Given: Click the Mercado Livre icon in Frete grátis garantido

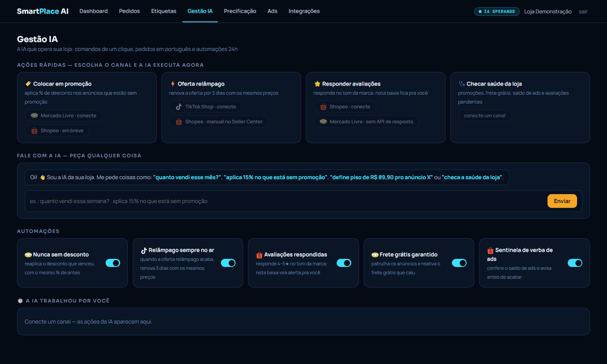Looking at the screenshot, I should (375, 254).
